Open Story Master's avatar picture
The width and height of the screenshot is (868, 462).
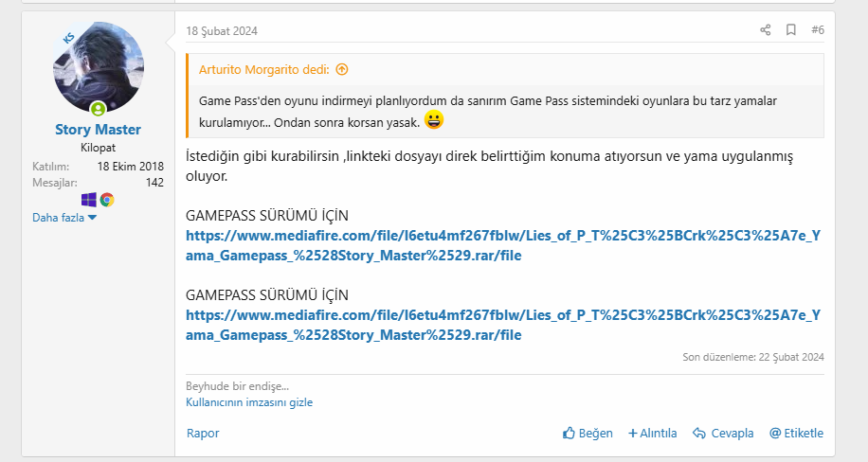pos(99,67)
